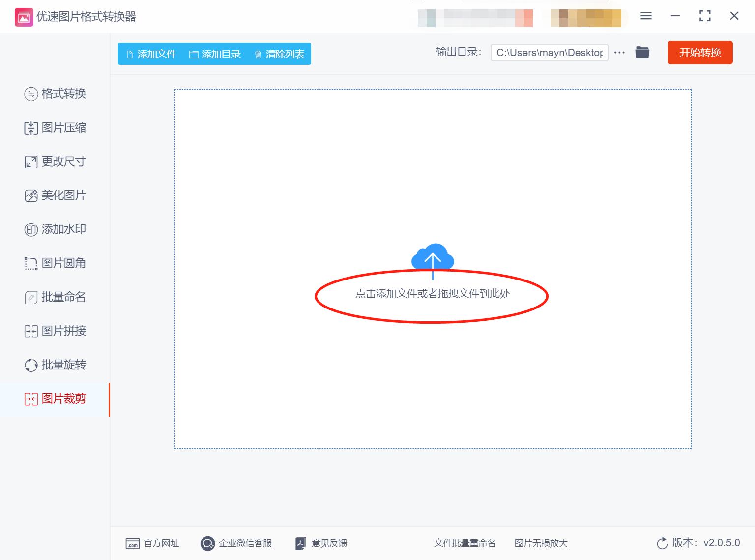Image resolution: width=755 pixels, height=560 pixels.
Task: Open the folder icon beside output directory
Action: click(x=642, y=52)
